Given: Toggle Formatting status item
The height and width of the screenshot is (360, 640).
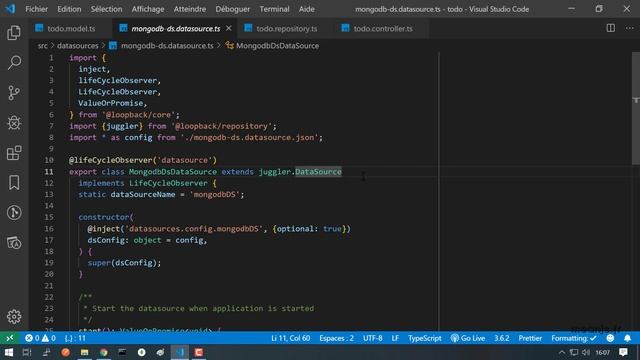Looking at the screenshot, I should [x=574, y=338].
